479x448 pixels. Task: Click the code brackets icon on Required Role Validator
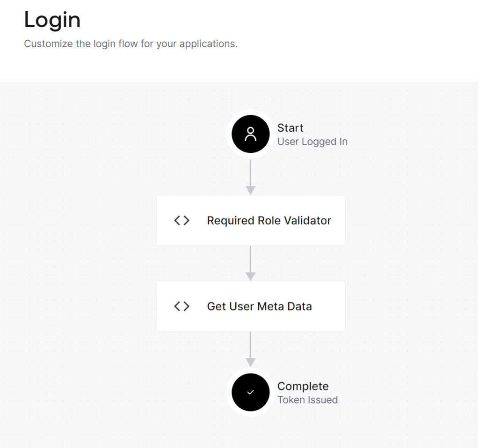181,220
